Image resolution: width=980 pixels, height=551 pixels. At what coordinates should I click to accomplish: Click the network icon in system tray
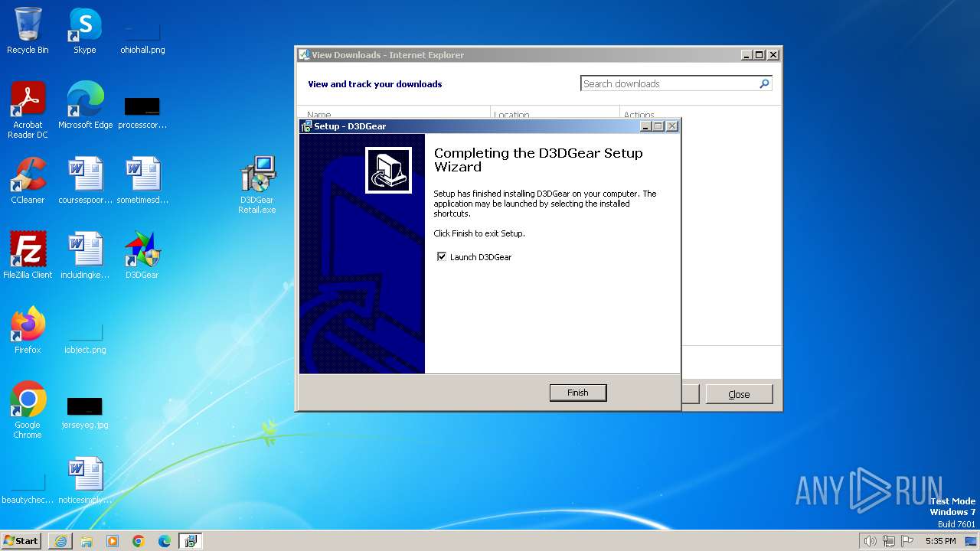(888, 541)
